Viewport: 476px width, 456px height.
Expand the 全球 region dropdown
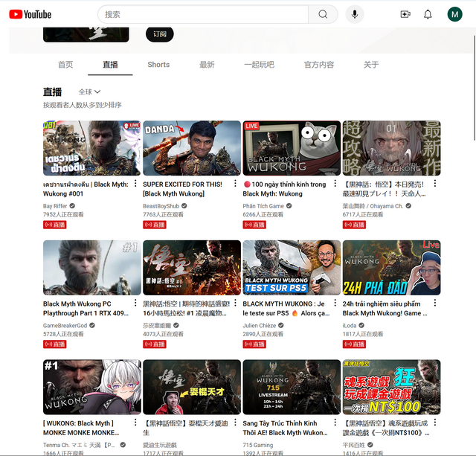pos(89,91)
